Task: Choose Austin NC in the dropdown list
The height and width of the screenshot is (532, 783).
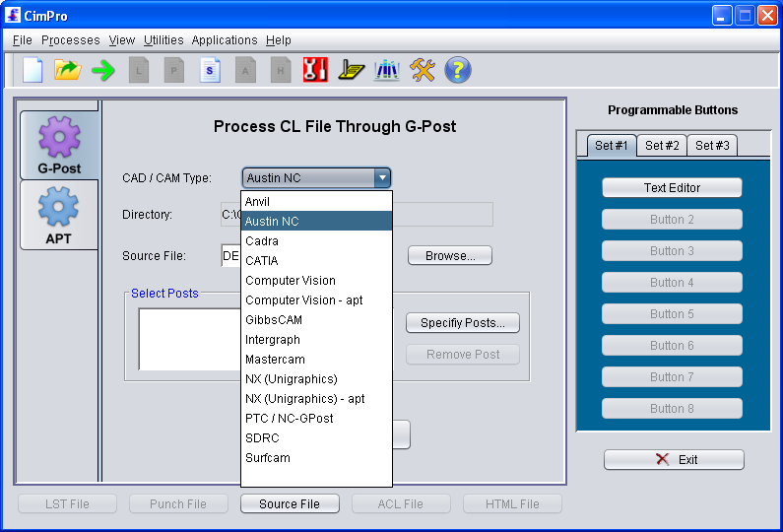Action: 316,221
